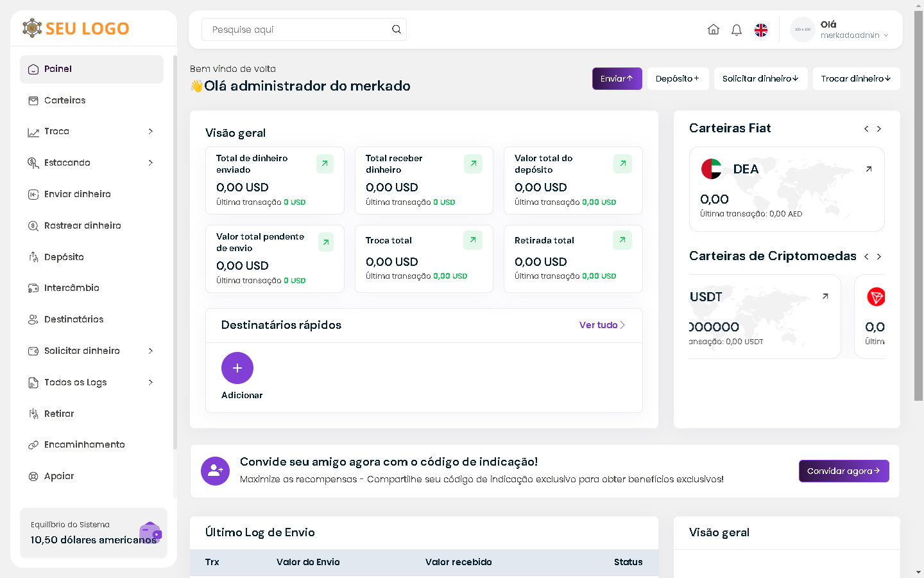Show previous Carteiras de Criptomoedas wallet
The image size is (924, 578).
(866, 257)
